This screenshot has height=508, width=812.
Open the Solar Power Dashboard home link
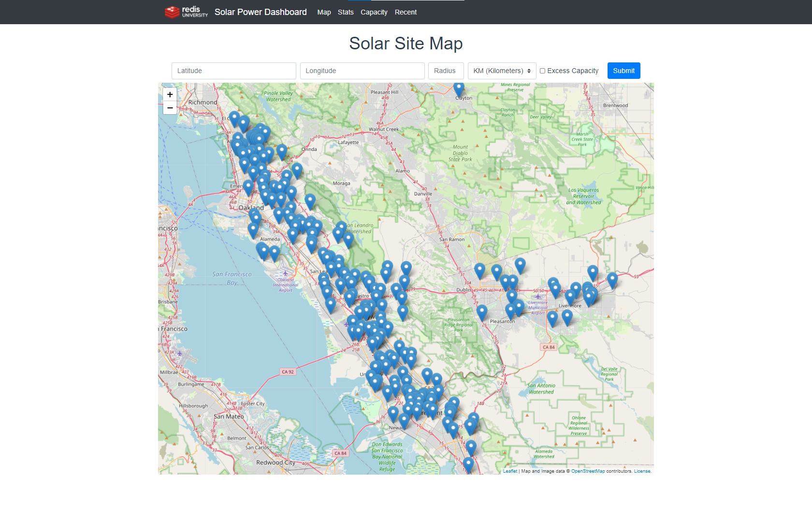click(x=261, y=12)
